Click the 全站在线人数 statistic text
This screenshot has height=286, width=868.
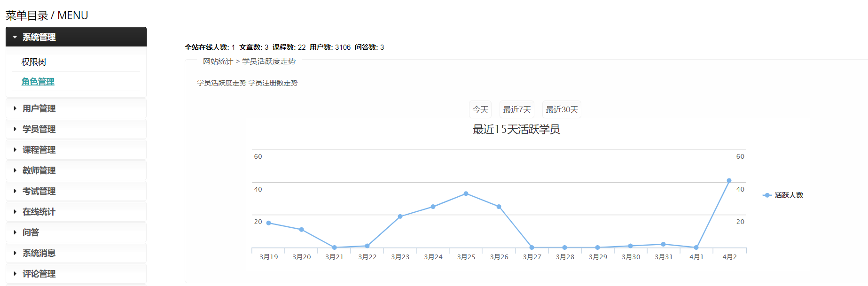210,47
